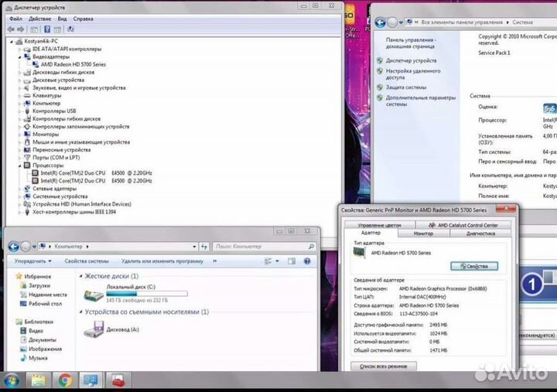Open the Упорядочить dropdown
The height and width of the screenshot is (392, 557).
(x=32, y=261)
